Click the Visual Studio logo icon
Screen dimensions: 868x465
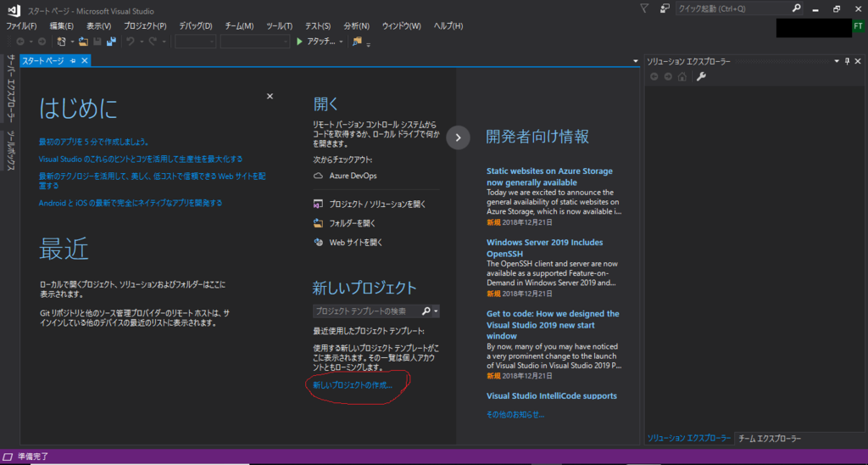14,10
